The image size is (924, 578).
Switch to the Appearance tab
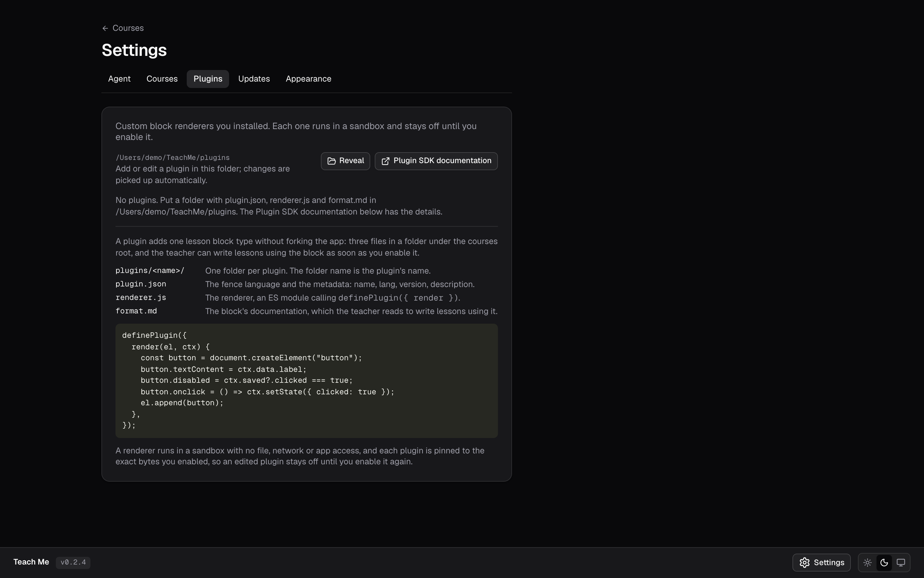pyautogui.click(x=309, y=79)
